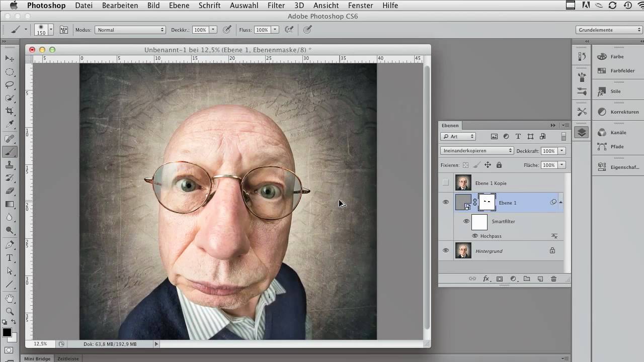Switch to the Zeitleiste tab
Image resolution: width=644 pixels, height=362 pixels.
coord(68,358)
